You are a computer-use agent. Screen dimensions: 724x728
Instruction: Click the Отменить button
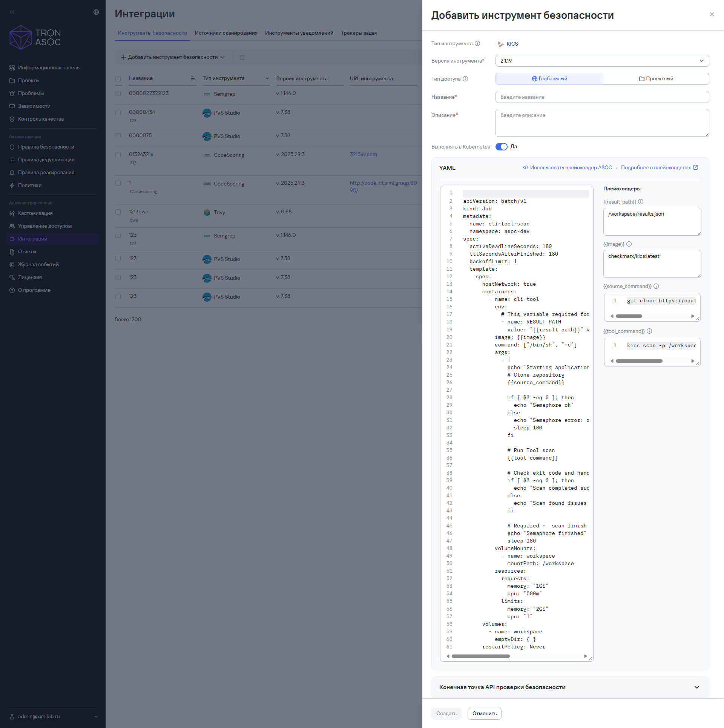coord(484,714)
